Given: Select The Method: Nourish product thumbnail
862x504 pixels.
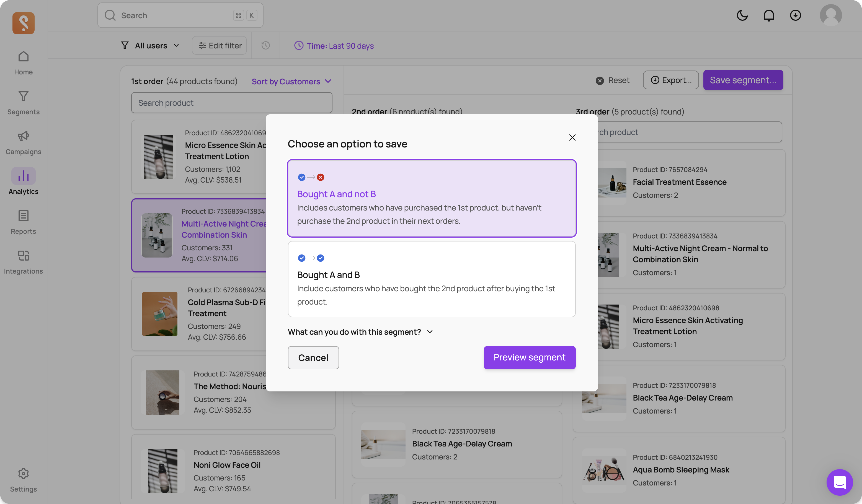Looking at the screenshot, I should (162, 393).
